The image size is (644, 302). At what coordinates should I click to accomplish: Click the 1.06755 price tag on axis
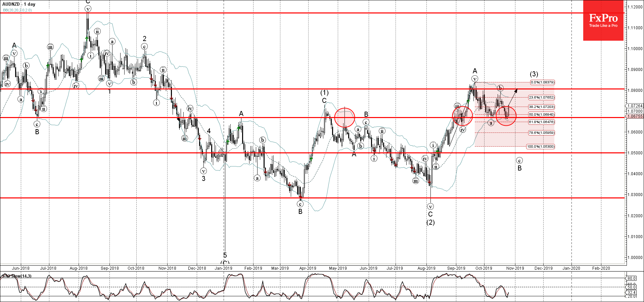635,116
